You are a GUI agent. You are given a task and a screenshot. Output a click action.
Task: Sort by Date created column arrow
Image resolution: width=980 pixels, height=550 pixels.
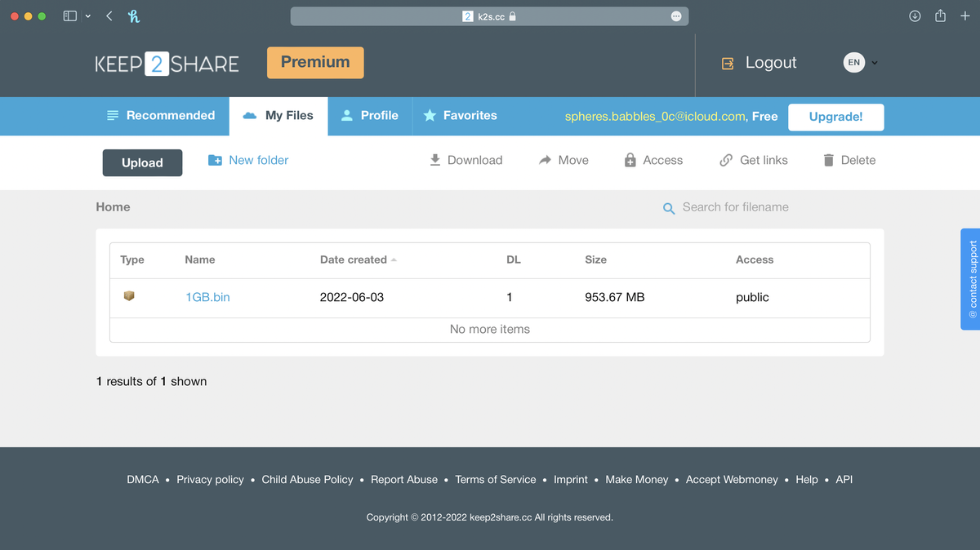[x=394, y=259]
